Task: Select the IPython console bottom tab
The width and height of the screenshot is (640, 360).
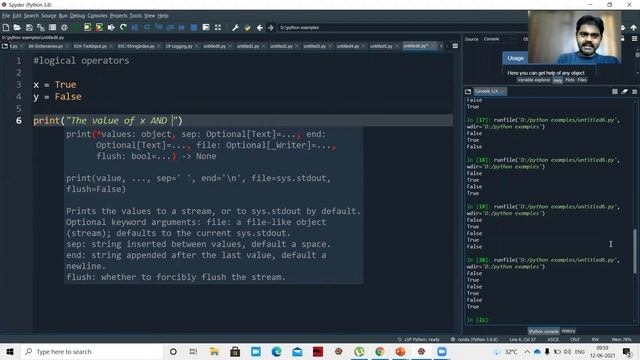Action: tap(544, 331)
